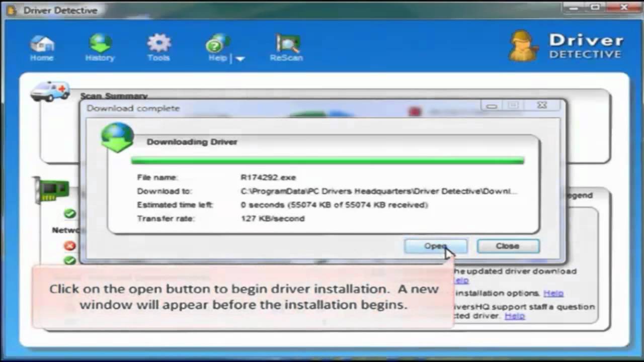Click the '127 KB/second' transfer rate
Image resolution: width=644 pixels, height=362 pixels.
[273, 219]
